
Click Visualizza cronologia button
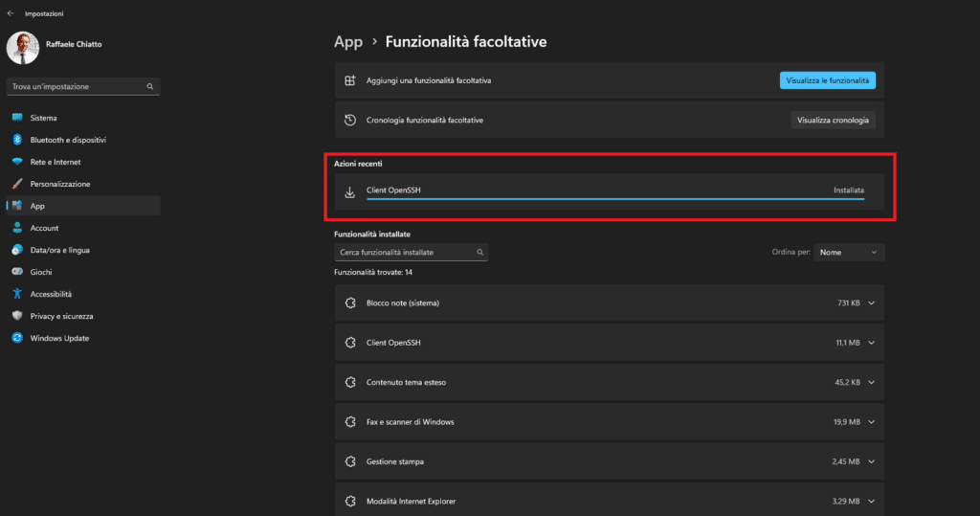[x=834, y=120]
